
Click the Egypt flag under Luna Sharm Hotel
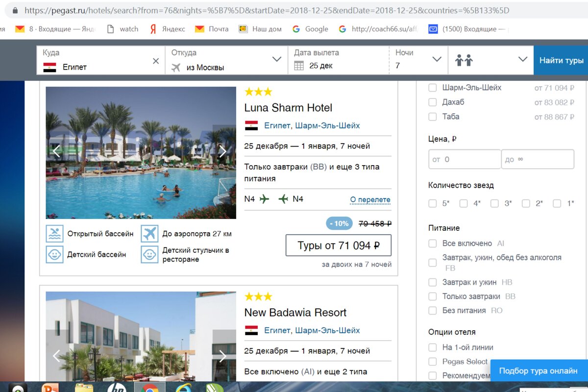pyautogui.click(x=251, y=125)
